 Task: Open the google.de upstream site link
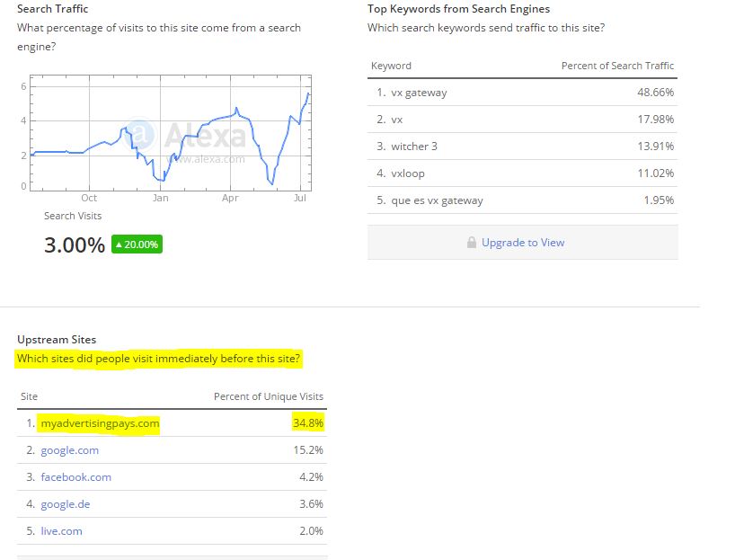pos(66,504)
